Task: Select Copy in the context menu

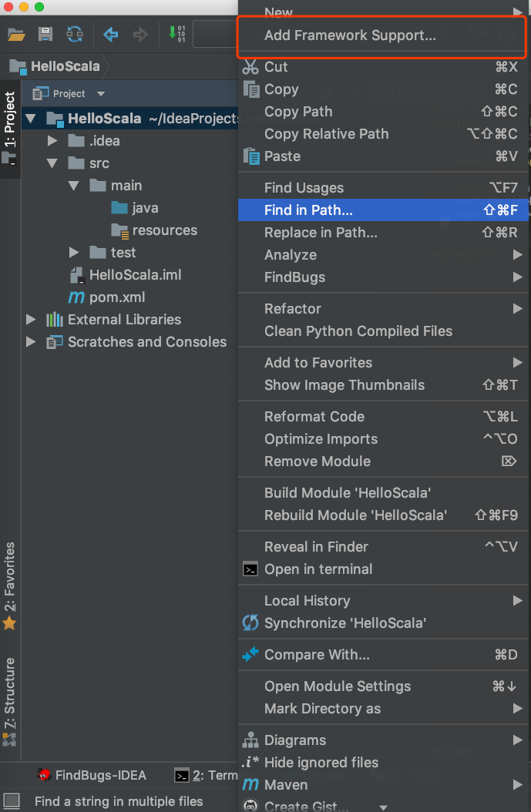Action: click(383, 89)
